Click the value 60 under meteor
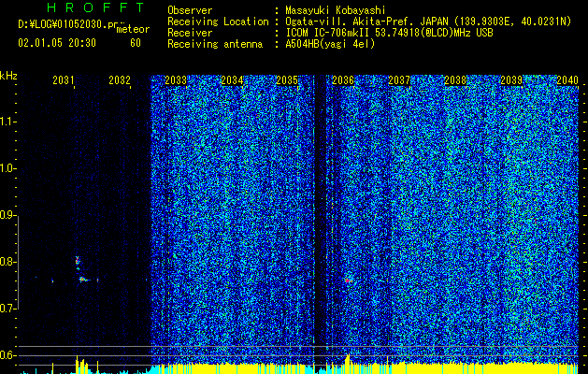This screenshot has height=374, width=588. (136, 43)
